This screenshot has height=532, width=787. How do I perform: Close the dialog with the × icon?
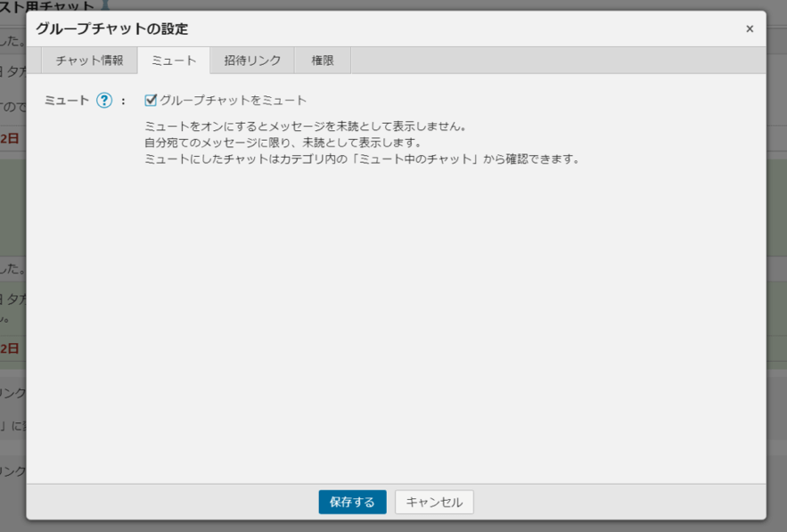[750, 29]
